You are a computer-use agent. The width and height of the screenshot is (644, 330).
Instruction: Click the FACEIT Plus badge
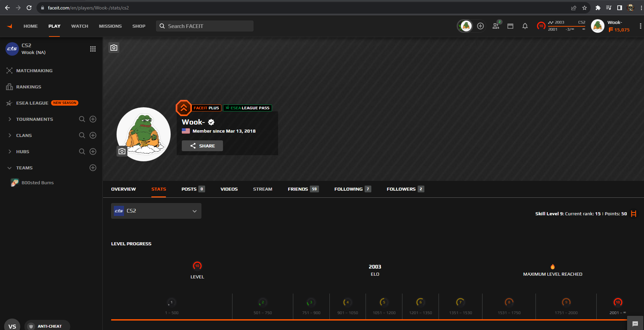click(x=206, y=108)
